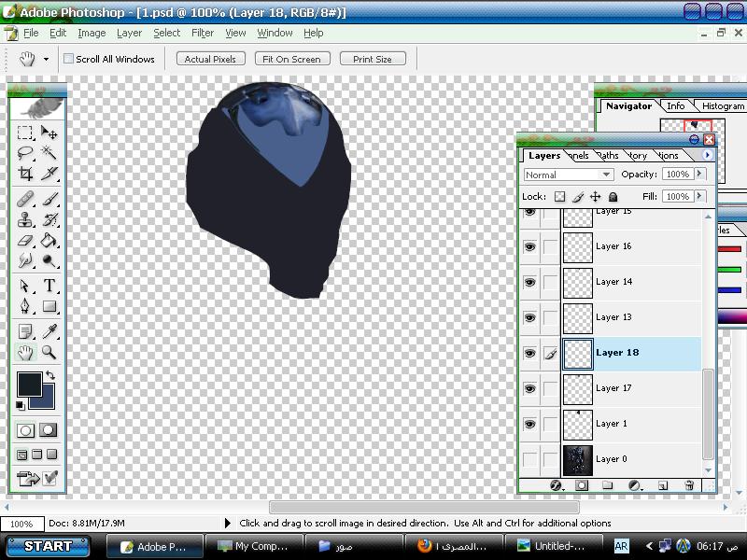Choose the Type tool

coord(49,287)
